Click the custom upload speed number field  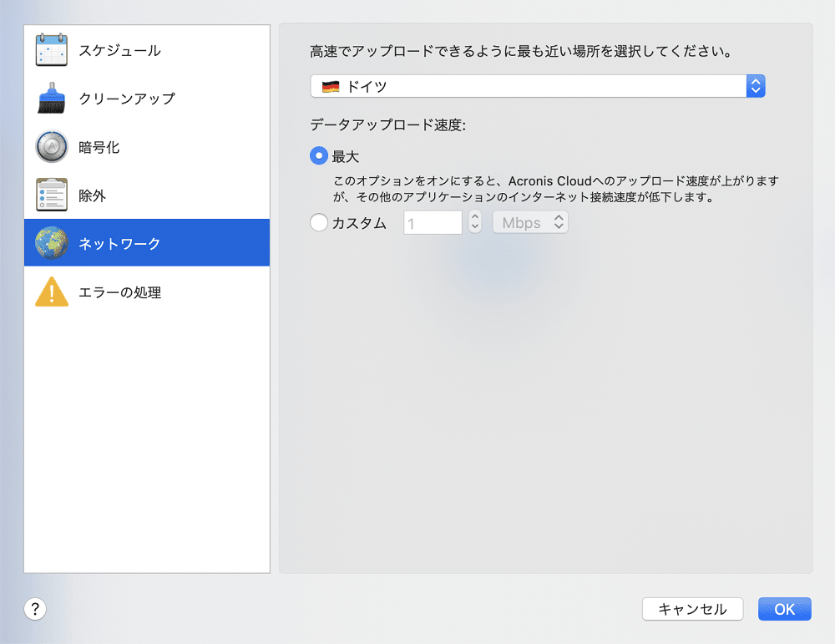(x=433, y=222)
